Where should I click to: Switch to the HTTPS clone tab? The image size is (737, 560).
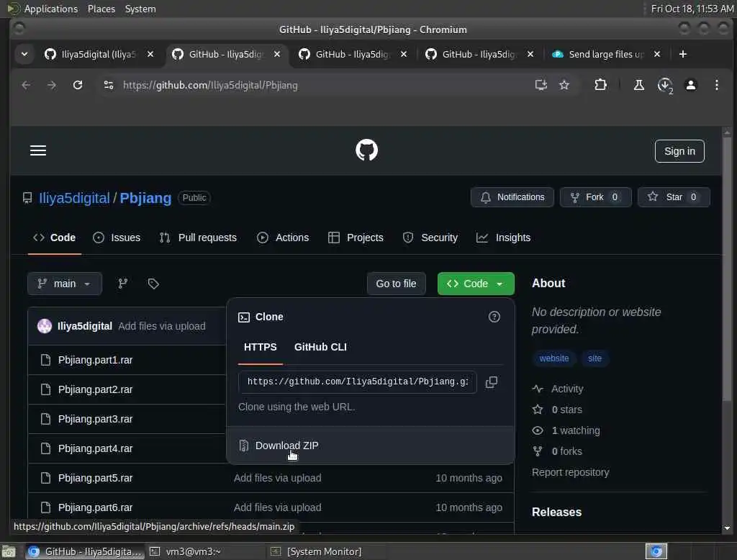[x=261, y=347]
